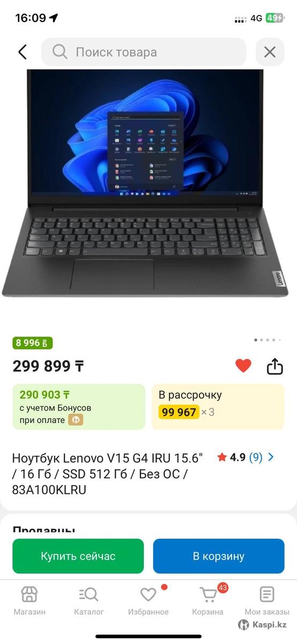Open the В рассрочку installment option
297x644 pixels.
(218, 406)
